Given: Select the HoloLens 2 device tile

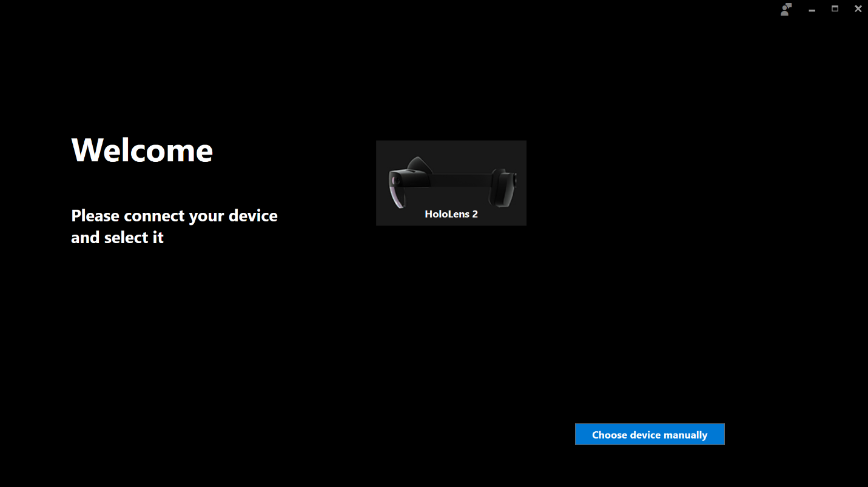Looking at the screenshot, I should tap(451, 183).
